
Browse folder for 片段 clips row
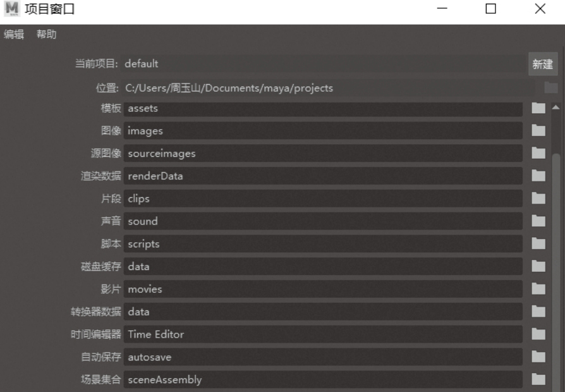[538, 199]
